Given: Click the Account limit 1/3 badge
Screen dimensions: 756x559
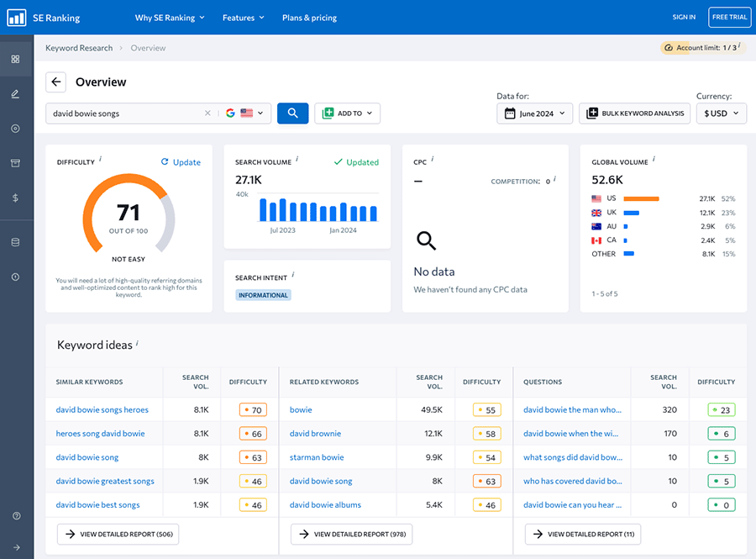Looking at the screenshot, I should pyautogui.click(x=703, y=48).
